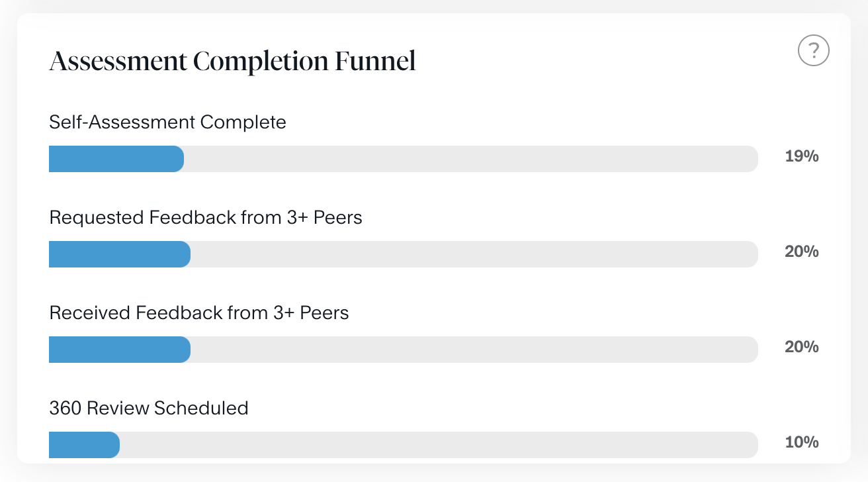Click blue filled part of 360 Review bar
The height and width of the screenshot is (482, 868).
click(84, 445)
